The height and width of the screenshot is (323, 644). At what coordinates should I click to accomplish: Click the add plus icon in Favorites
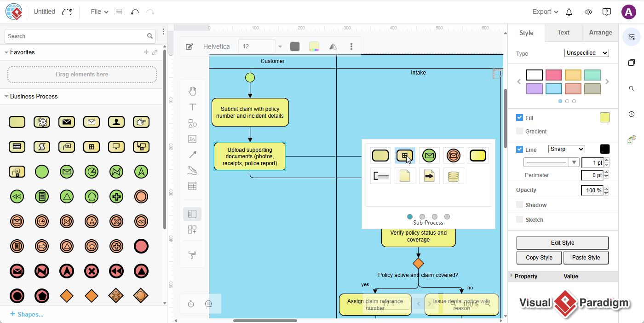click(146, 52)
